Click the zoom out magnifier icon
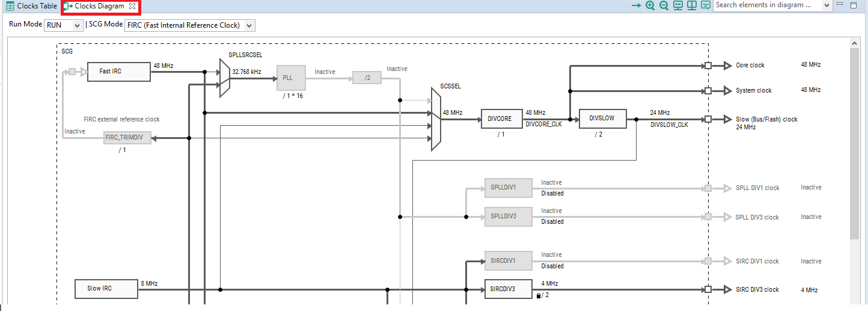This screenshot has height=311, width=868. 664,5
